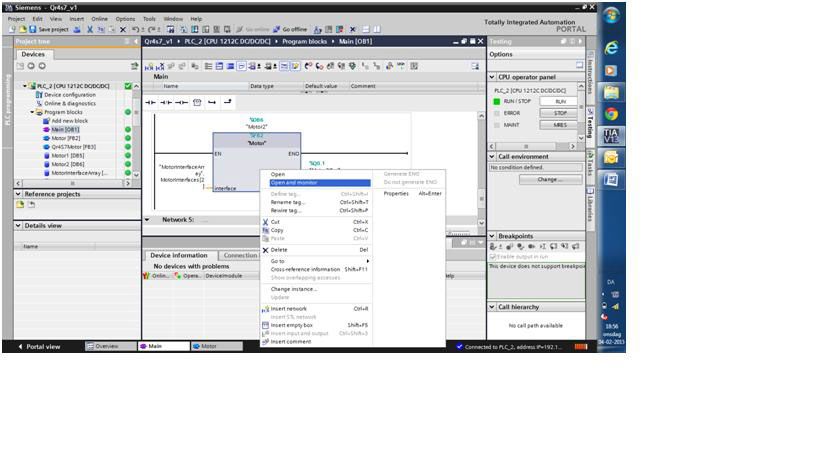
Task: Choose Rename tag in the context menu
Action: [319, 202]
